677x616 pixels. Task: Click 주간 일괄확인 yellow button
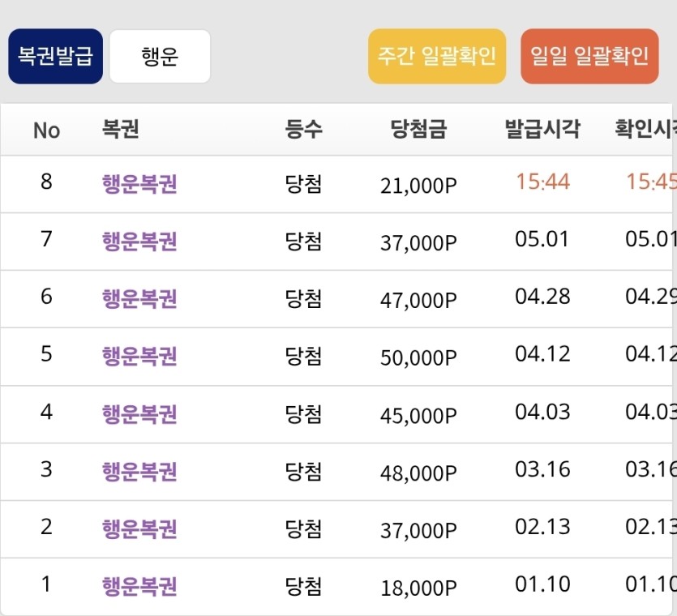pos(437,56)
